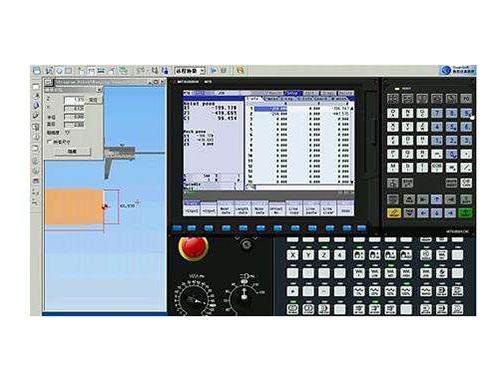500x375 pixels.
Task: Select the X axis key on machine panel
Action: coord(293,255)
